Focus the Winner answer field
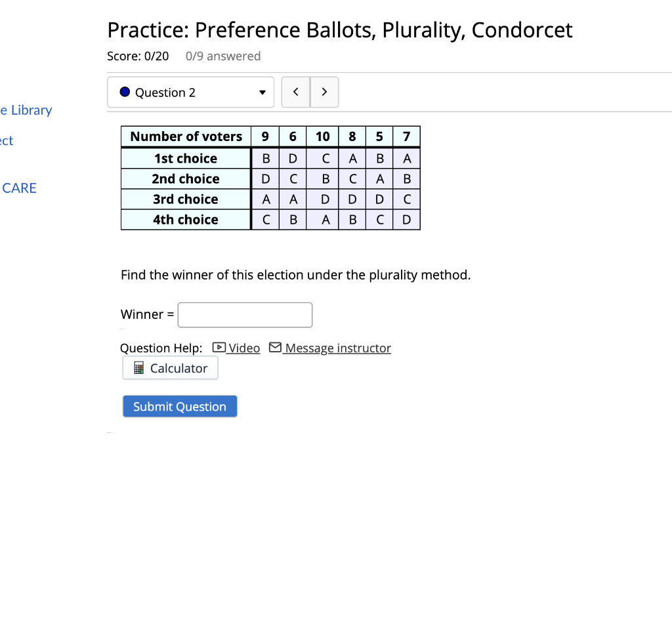This screenshot has width=672, height=641. (245, 315)
